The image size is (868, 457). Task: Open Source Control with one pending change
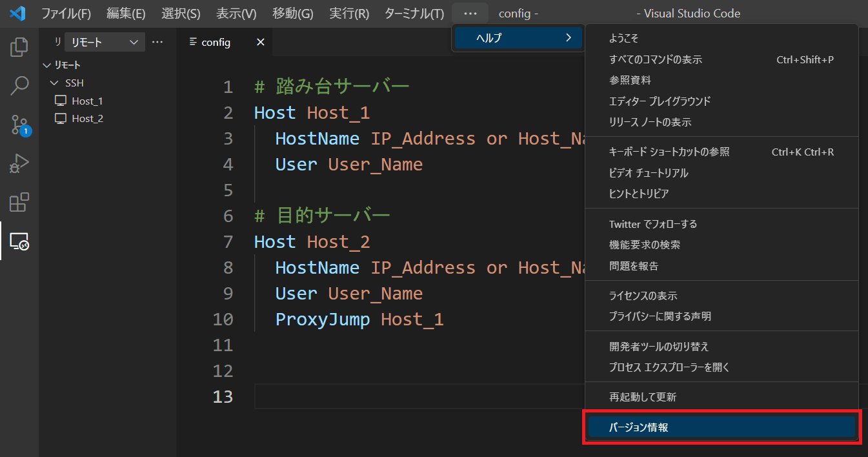coord(20,125)
